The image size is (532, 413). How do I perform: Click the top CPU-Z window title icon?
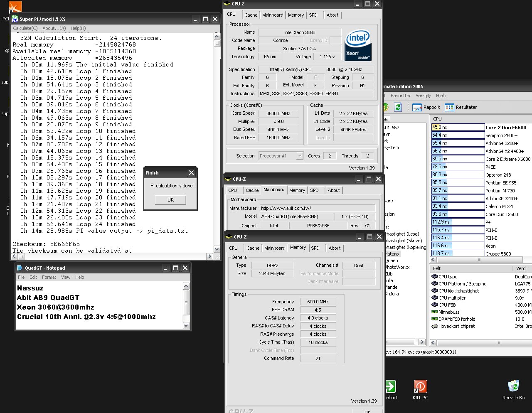227,4
